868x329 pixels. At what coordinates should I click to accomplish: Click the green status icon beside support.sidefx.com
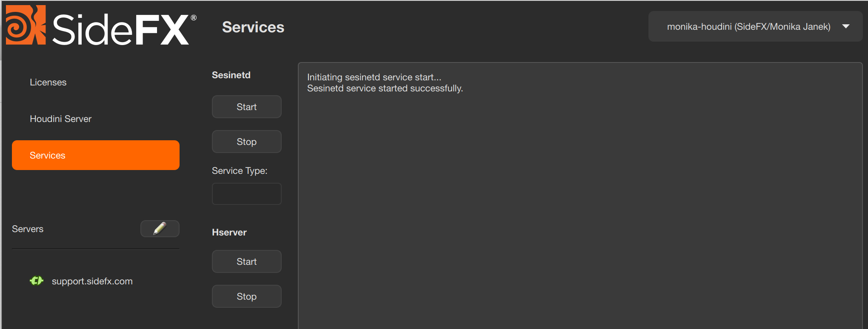37,281
